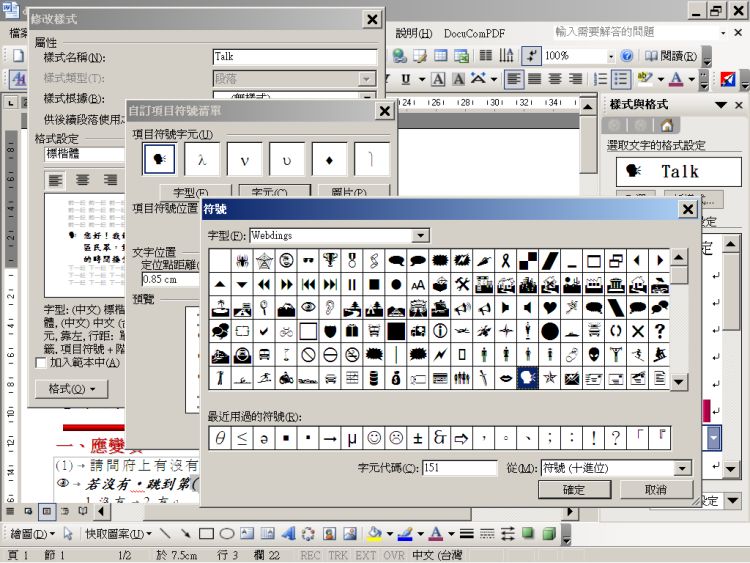
Task: Click the numbered list toolbar icon
Action: point(600,79)
